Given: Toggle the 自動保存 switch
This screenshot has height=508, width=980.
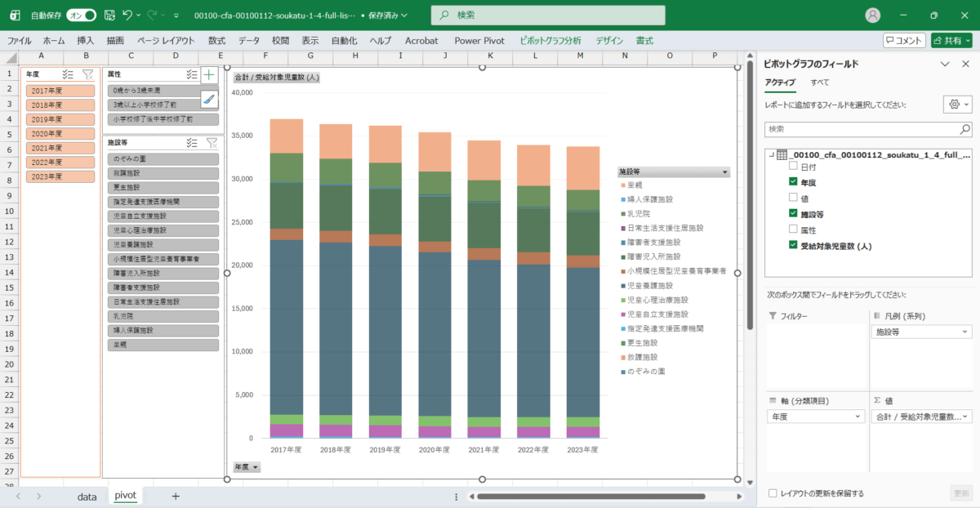Looking at the screenshot, I should point(81,15).
